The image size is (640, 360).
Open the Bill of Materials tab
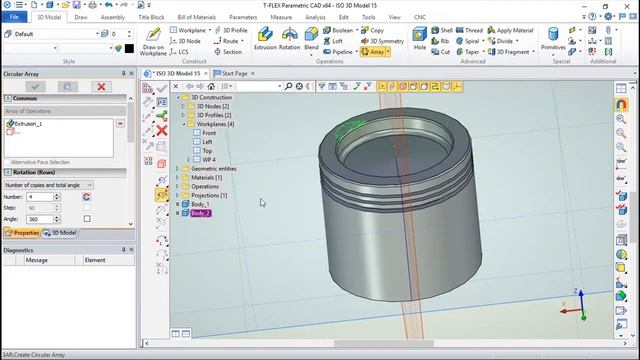point(196,17)
